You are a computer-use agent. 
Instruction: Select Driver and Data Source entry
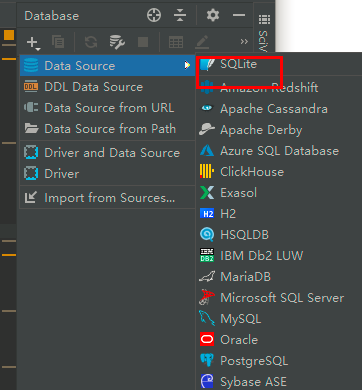[108, 153]
